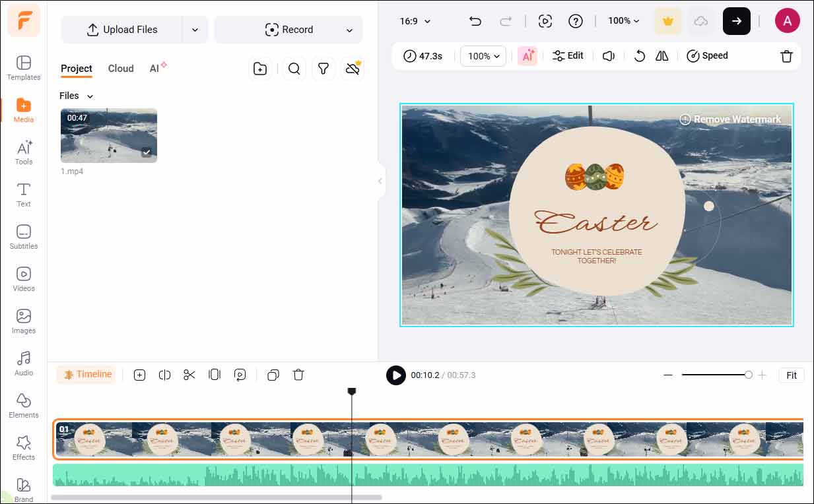Open the AI Tools panel
Viewport: 814px width, 504px height.
tap(23, 152)
